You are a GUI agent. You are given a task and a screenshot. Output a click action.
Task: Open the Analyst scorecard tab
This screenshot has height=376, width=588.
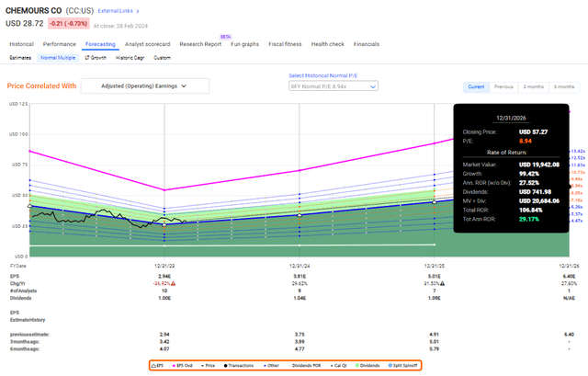click(x=147, y=44)
